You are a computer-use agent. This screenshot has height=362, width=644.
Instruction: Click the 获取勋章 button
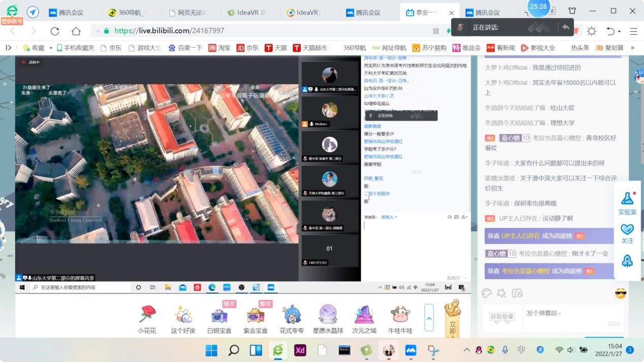[502, 317]
